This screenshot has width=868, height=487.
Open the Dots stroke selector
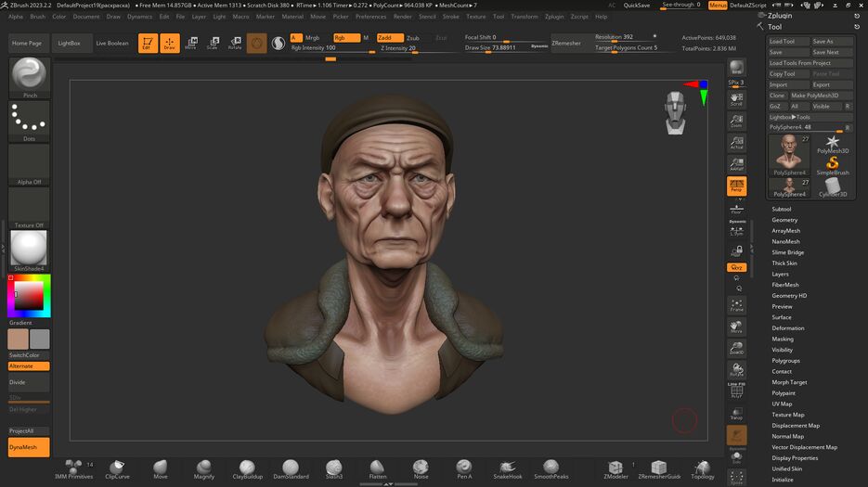[29, 122]
